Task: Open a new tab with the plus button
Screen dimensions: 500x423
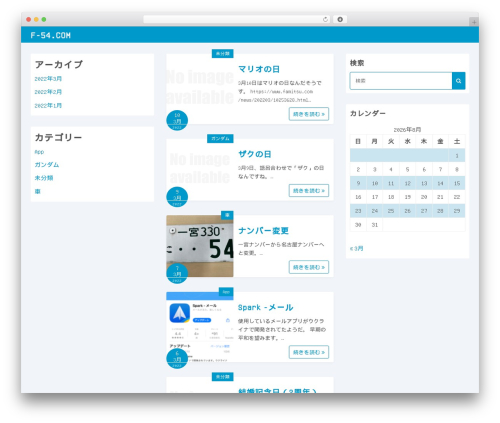Action: 474,22
